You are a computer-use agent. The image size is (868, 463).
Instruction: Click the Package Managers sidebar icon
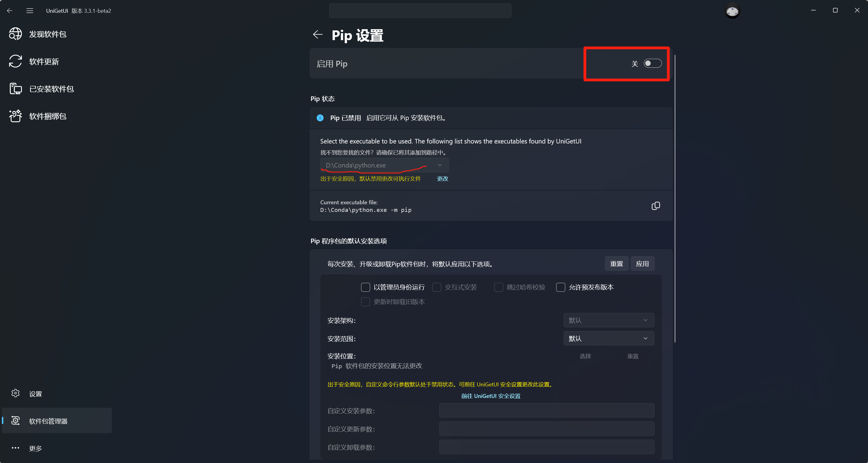15,420
